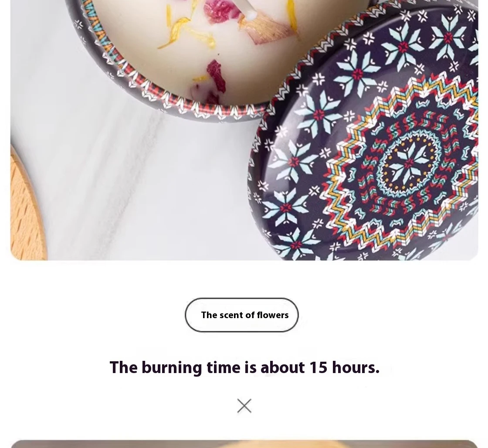Click the dark red rose petal in the wax
This screenshot has width=488, height=448.
[217, 76]
